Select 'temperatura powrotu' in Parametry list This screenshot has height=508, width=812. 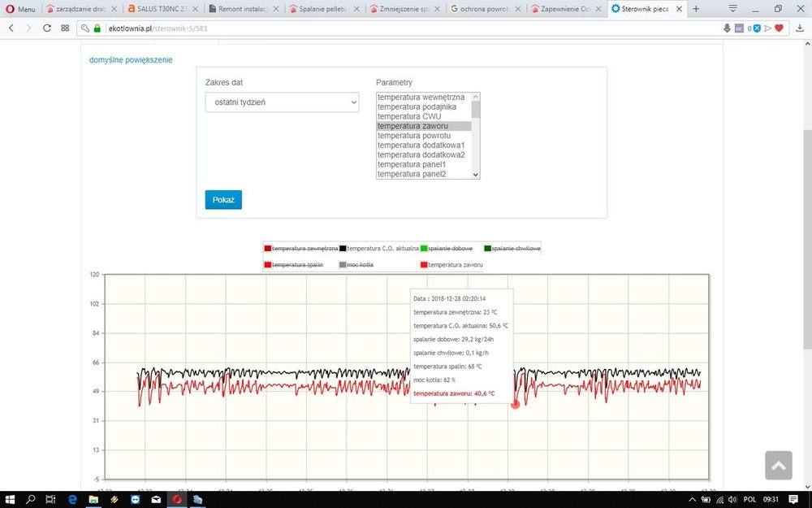tap(412, 136)
